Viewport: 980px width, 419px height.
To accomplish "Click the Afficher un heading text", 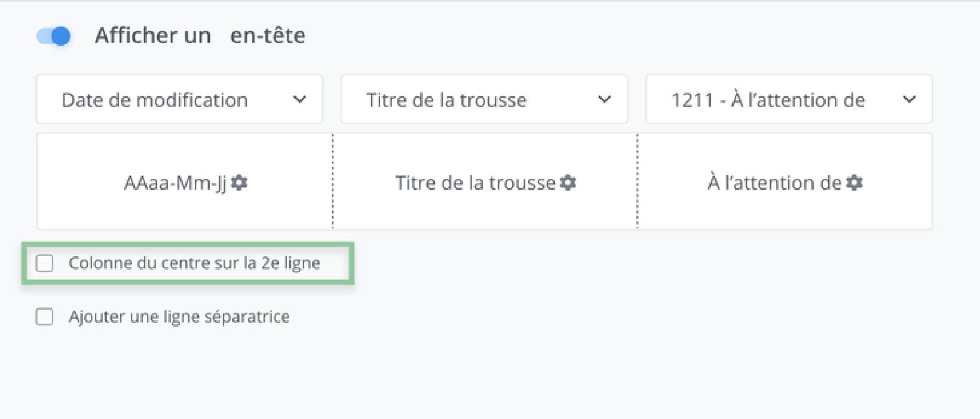I will (x=153, y=36).
